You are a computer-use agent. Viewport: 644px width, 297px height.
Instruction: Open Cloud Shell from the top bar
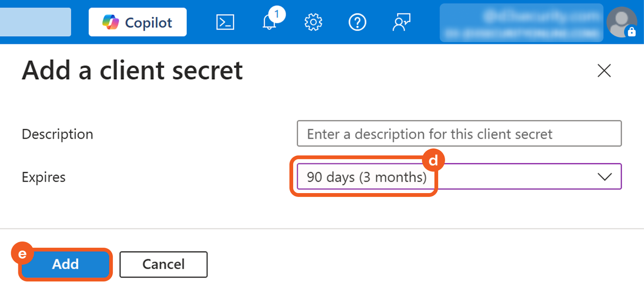point(225,23)
